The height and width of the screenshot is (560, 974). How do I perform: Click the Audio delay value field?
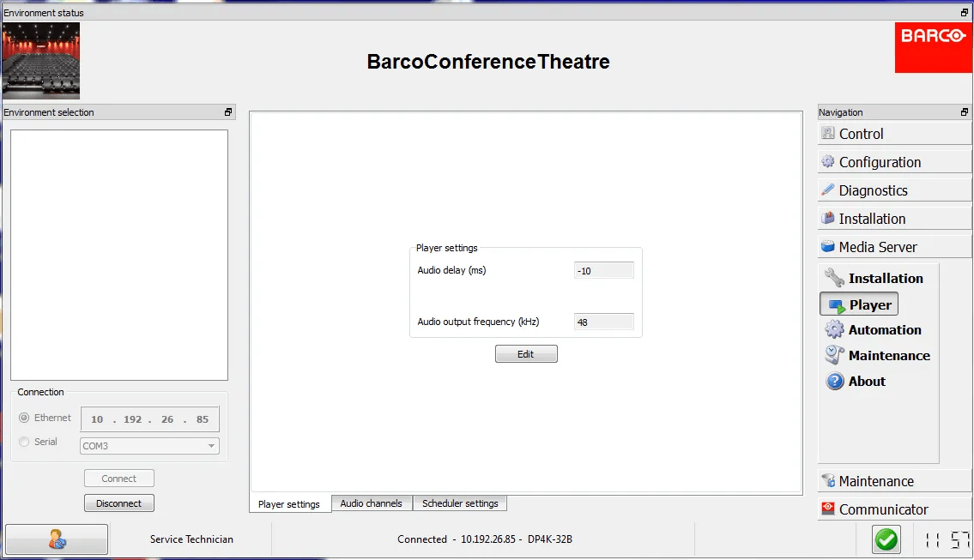(x=604, y=271)
